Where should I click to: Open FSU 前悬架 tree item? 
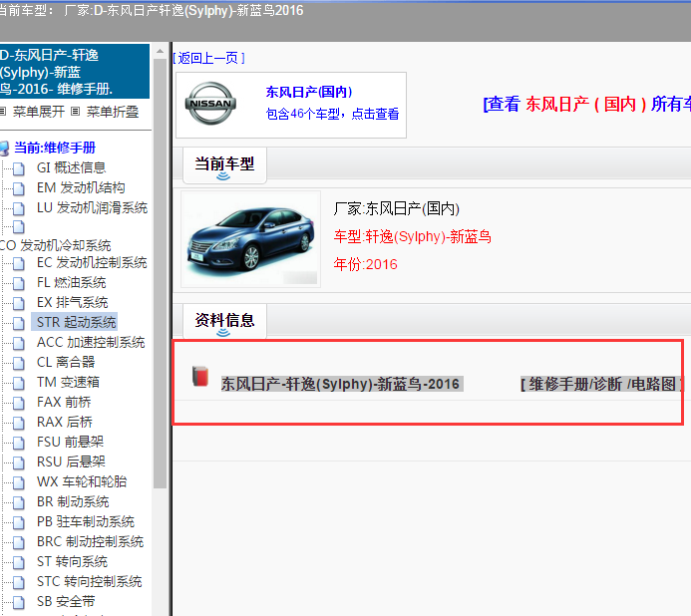coord(71,442)
